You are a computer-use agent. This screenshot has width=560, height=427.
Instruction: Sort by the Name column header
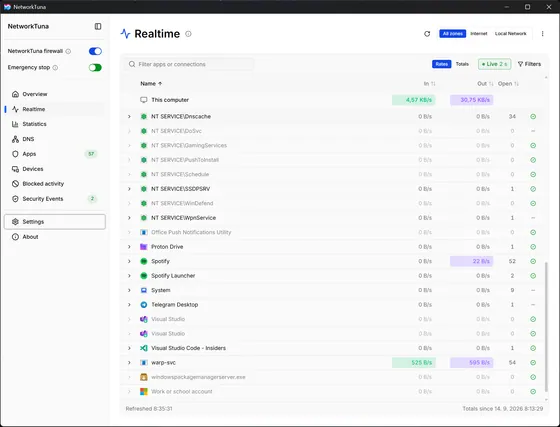click(151, 84)
